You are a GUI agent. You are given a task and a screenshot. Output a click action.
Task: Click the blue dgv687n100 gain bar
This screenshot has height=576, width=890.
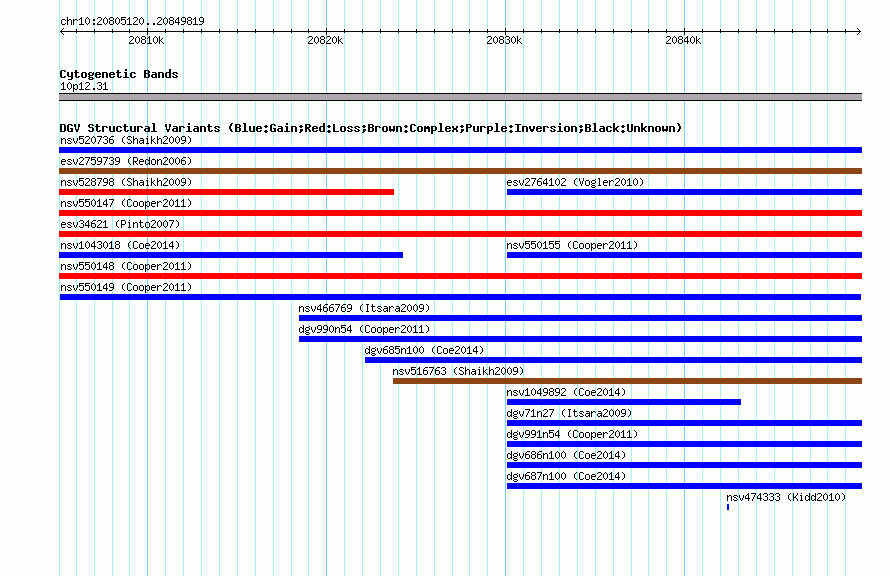pyautogui.click(x=684, y=486)
